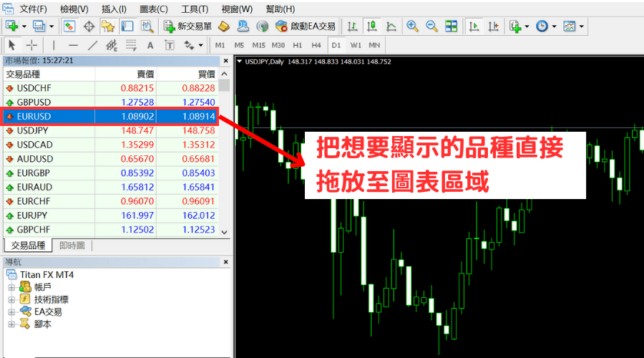Switch to the 即時圖 tab
The image size is (644, 358).
tap(72, 246)
